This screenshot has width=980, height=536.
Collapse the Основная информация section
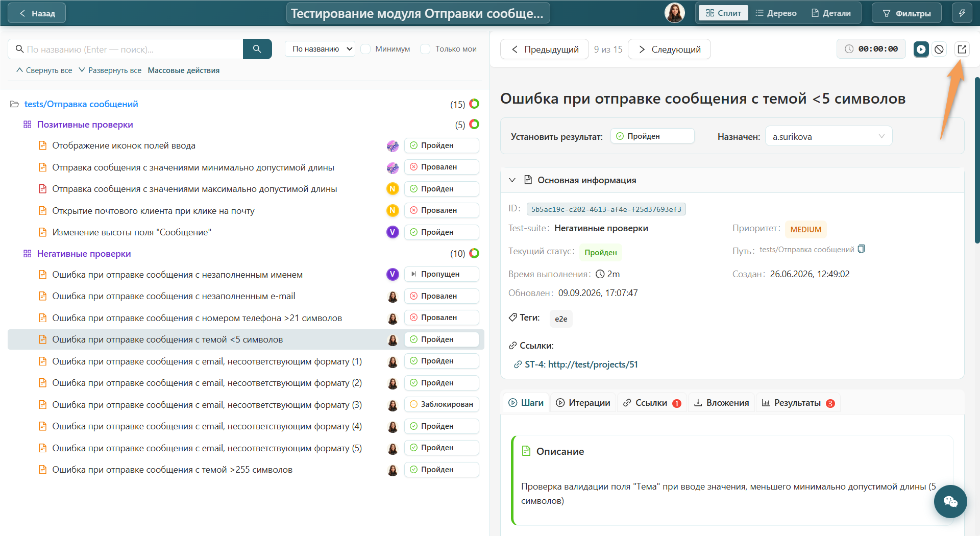coord(512,180)
